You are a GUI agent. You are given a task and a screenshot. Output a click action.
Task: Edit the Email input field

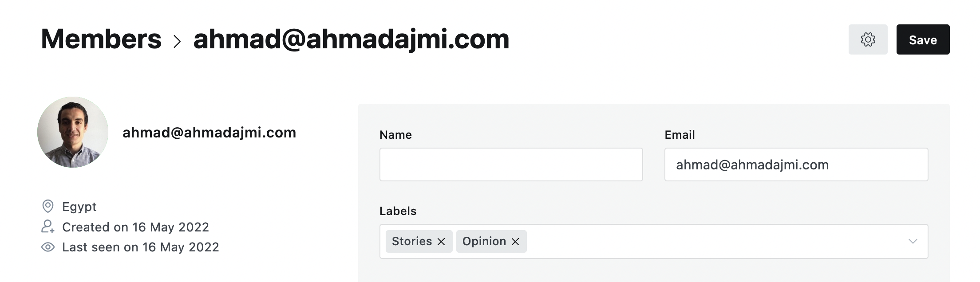[x=796, y=164]
